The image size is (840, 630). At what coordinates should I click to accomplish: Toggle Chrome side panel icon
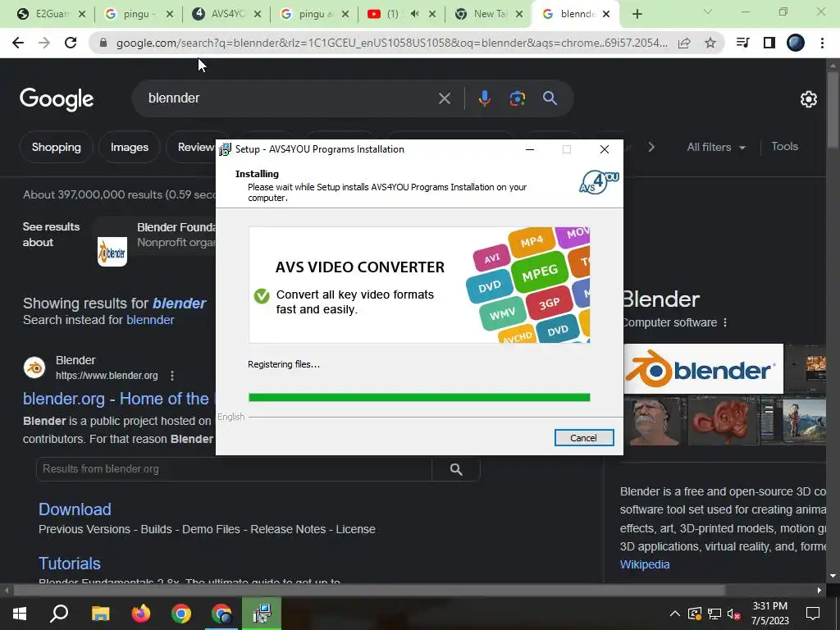tap(769, 43)
